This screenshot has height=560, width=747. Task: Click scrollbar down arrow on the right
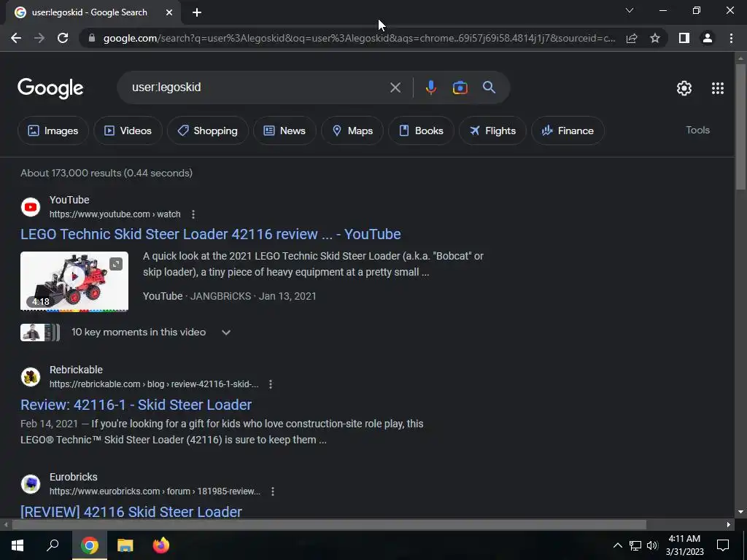click(x=740, y=513)
